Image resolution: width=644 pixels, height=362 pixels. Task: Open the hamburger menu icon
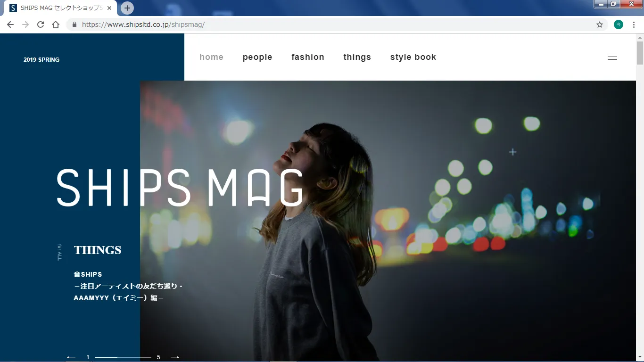pos(612,57)
